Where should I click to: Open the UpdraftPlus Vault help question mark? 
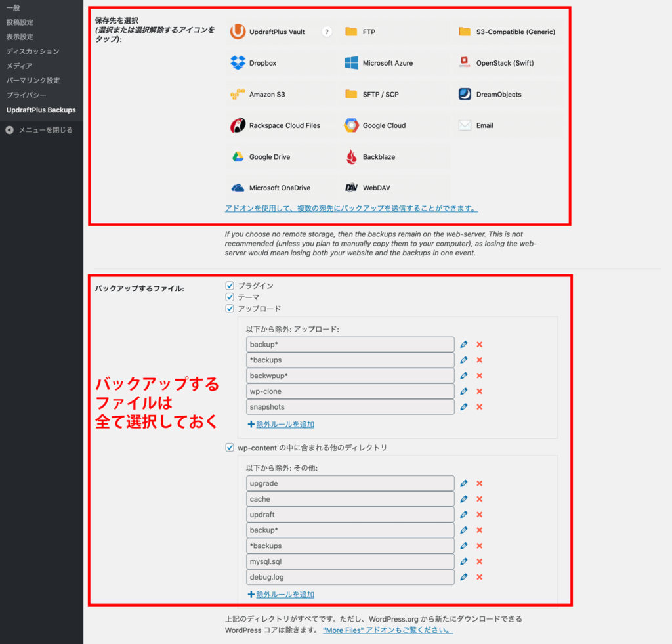[x=327, y=32]
